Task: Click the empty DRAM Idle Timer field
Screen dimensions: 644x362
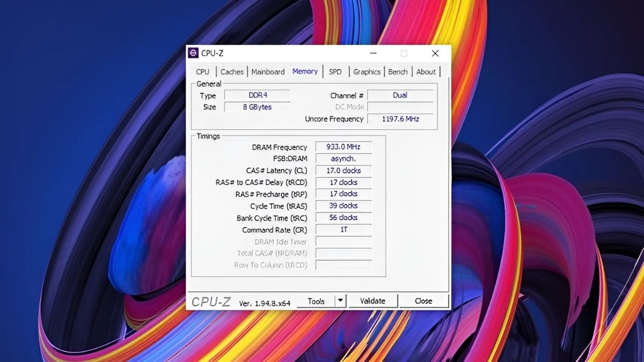Action: point(343,242)
